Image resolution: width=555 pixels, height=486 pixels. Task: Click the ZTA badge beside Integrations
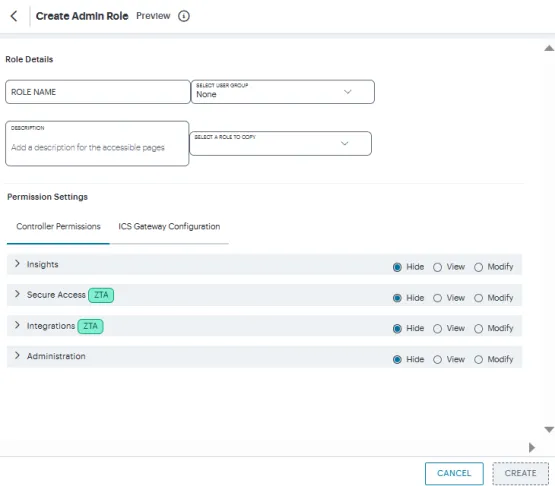pyautogui.click(x=91, y=326)
